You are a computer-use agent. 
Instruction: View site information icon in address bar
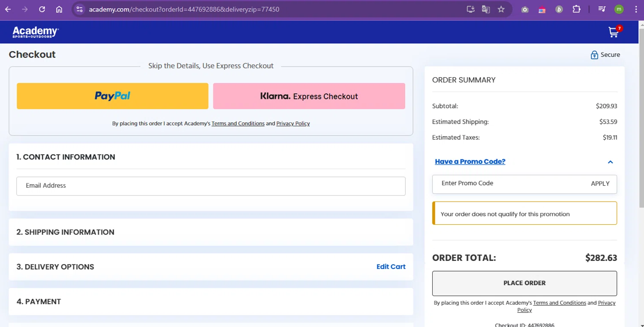pyautogui.click(x=79, y=9)
